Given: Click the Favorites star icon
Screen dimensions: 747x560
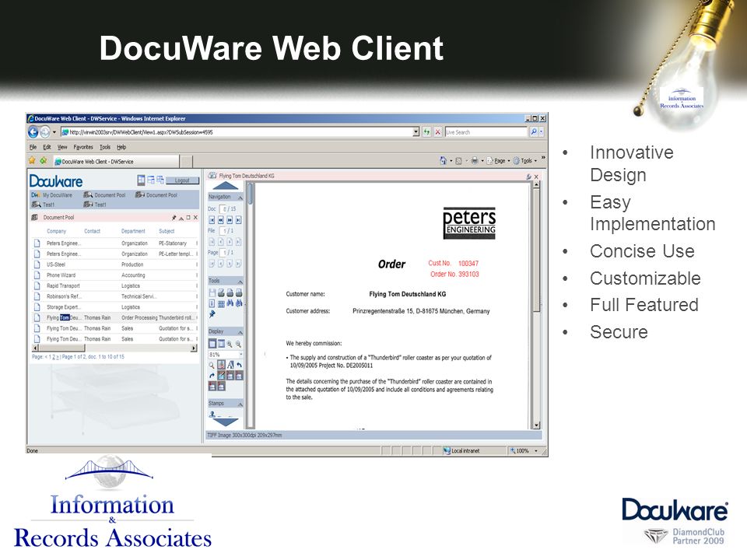Looking at the screenshot, I should (33, 160).
